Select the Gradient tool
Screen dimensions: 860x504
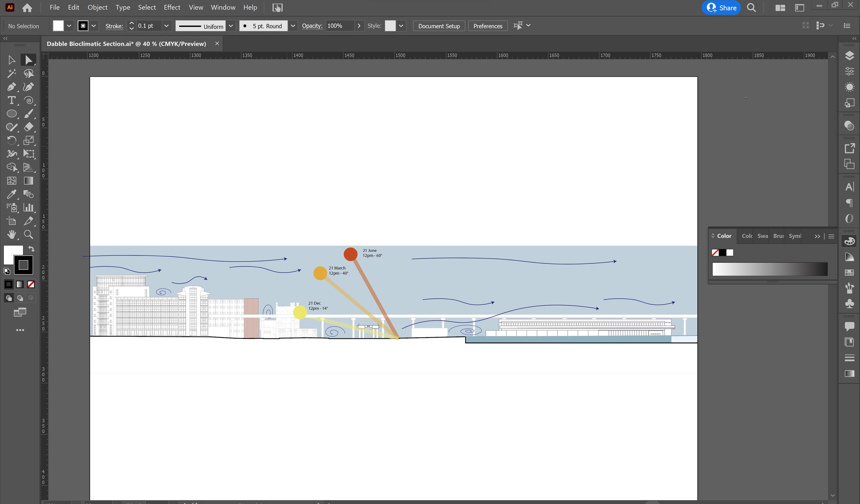pyautogui.click(x=29, y=181)
